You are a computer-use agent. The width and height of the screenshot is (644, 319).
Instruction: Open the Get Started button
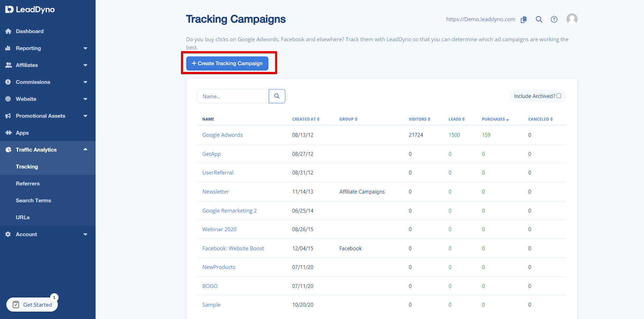click(x=32, y=305)
